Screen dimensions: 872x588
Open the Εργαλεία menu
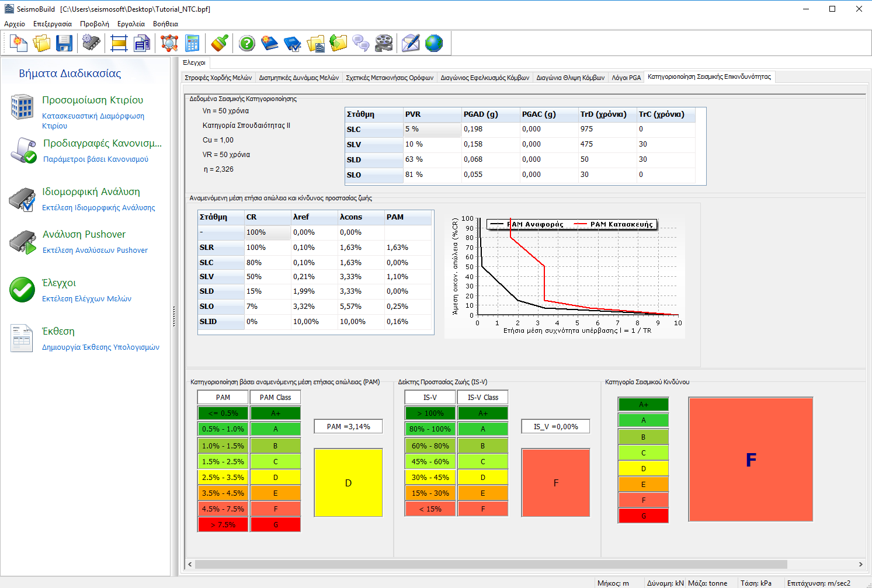[x=131, y=24]
